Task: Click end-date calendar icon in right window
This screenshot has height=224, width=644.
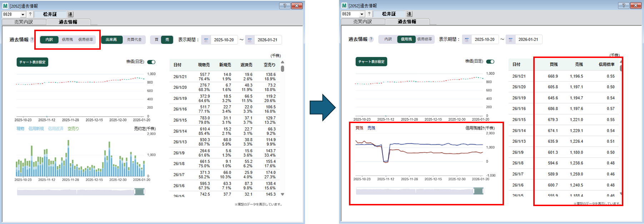Action: point(511,40)
